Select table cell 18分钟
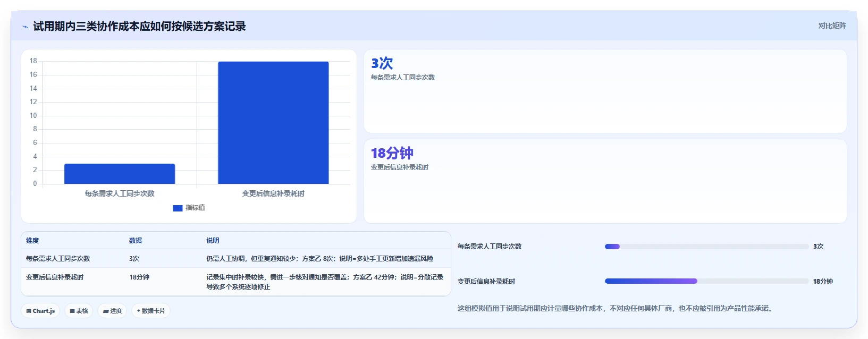 (x=139, y=277)
